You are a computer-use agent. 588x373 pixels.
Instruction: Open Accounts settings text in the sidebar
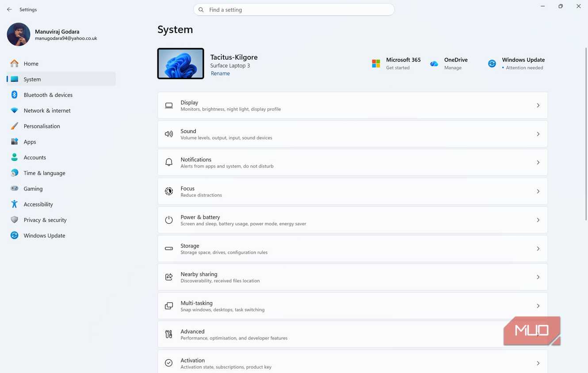[x=35, y=157]
